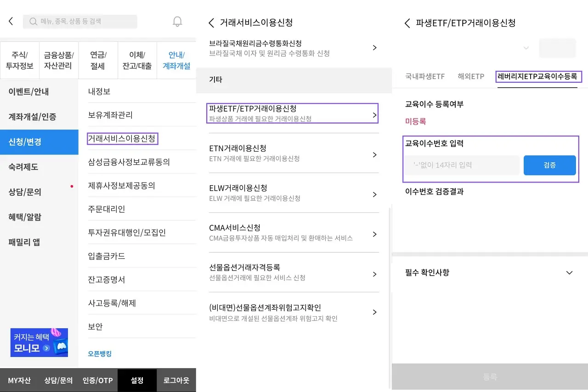Open 보유계좌관리 menu item
Viewport: 588px width, 392px height.
point(142,115)
